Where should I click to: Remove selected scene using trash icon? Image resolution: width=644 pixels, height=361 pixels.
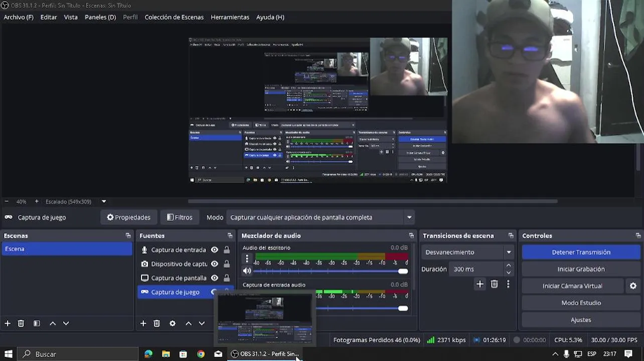[21, 323]
